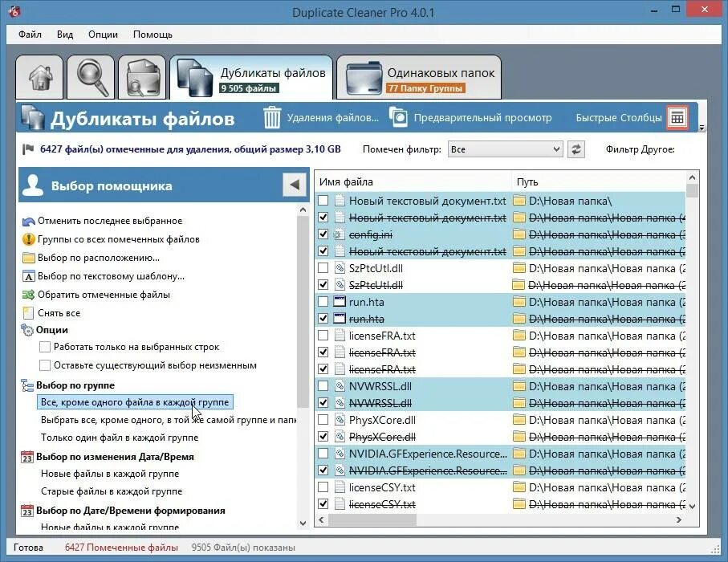Image resolution: width=728 pixels, height=562 pixels.
Task: Open the Опции menu
Action: [x=103, y=35]
